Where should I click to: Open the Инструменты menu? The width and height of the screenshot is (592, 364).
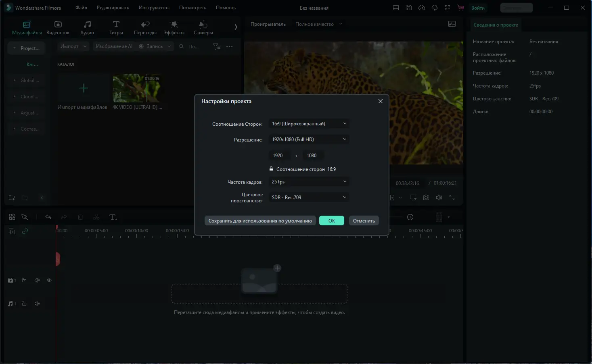tap(154, 8)
